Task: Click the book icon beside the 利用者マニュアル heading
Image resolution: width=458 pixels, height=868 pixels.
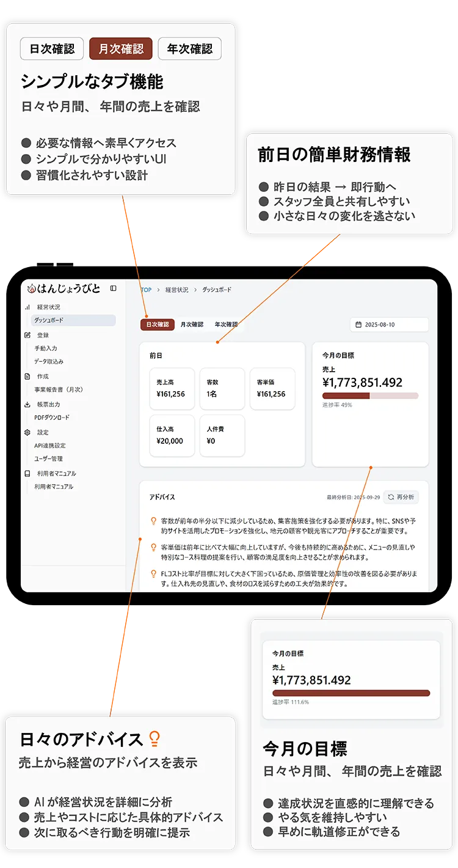Action: click(27, 474)
